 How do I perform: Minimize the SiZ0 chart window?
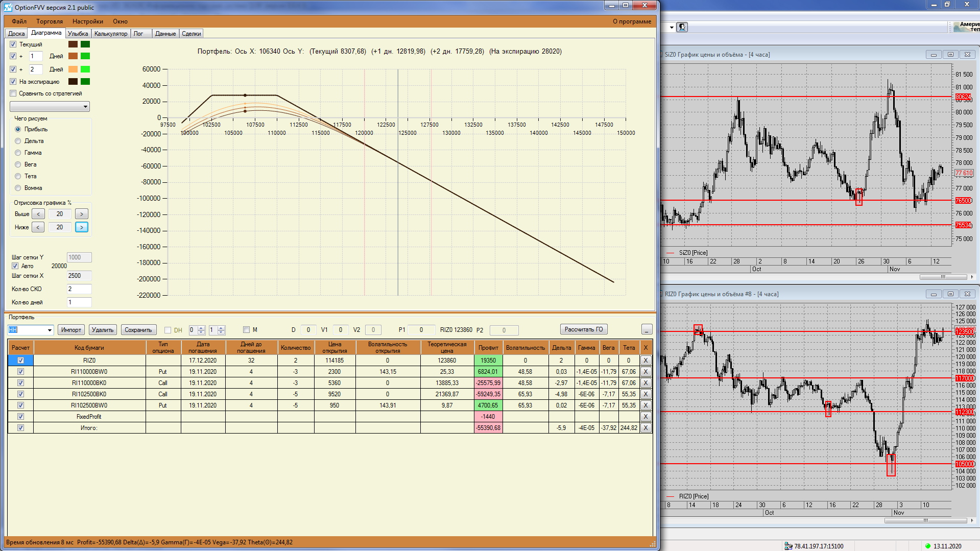tap(934, 55)
